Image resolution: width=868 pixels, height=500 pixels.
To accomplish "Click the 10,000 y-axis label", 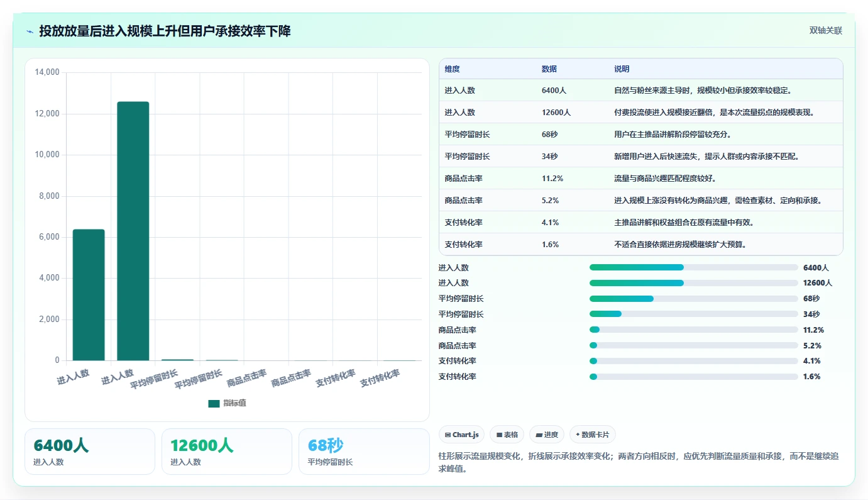I will [x=47, y=155].
